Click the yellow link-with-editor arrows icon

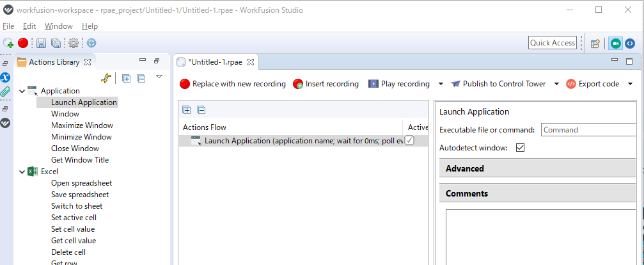tap(106, 78)
